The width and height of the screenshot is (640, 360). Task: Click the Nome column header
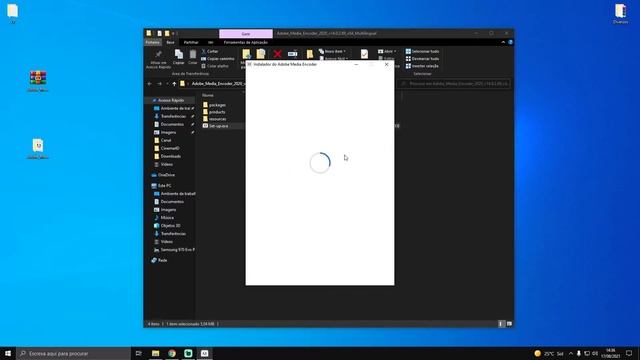(208, 95)
